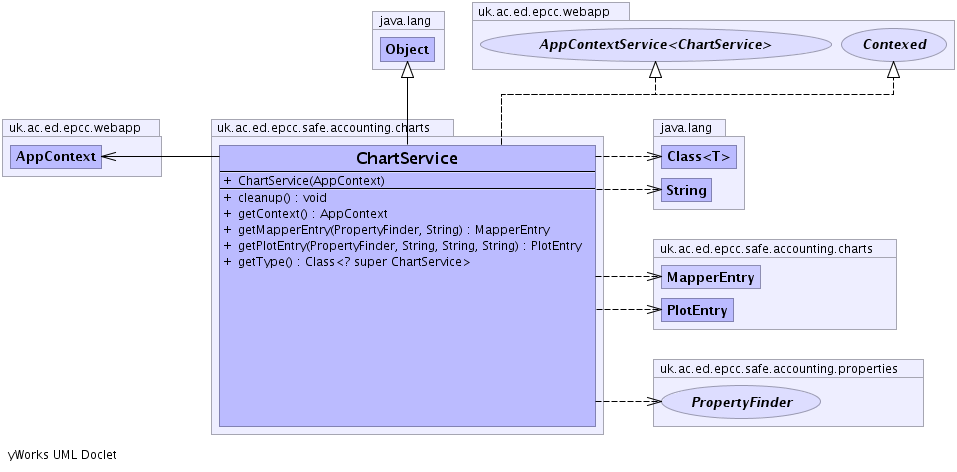Select the ChartService(AppContext) constructor entry

311,181
